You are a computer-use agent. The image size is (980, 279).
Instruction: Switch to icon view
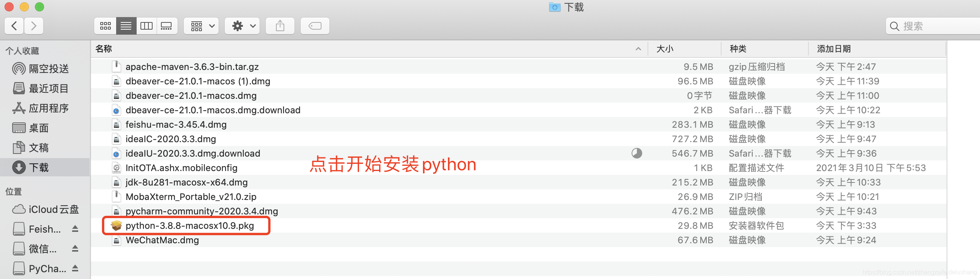point(106,26)
